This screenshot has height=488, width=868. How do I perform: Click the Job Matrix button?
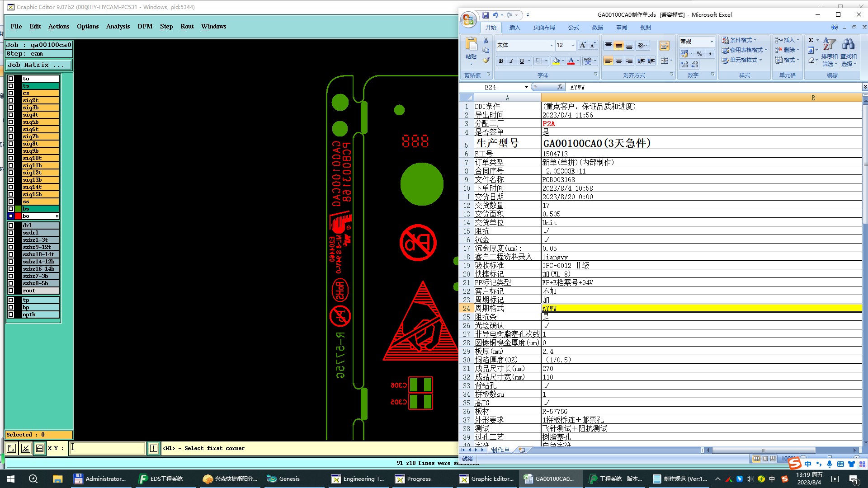pyautogui.click(x=38, y=65)
